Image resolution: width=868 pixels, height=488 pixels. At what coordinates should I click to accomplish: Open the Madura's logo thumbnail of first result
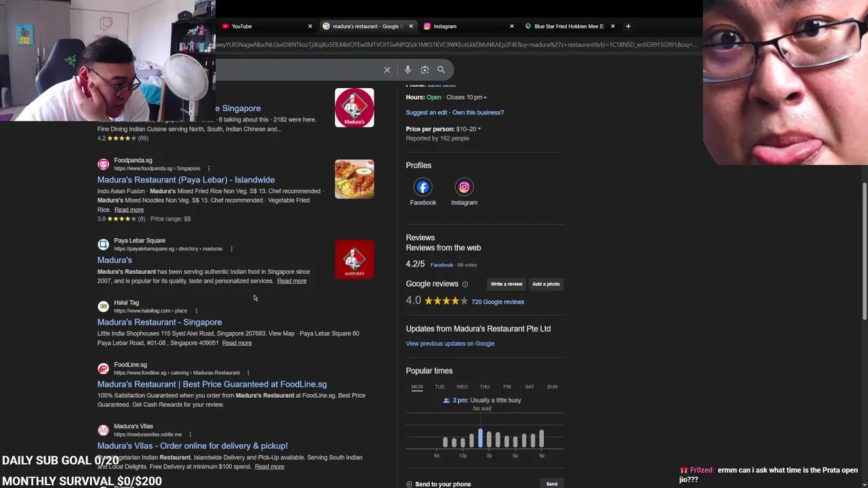click(354, 108)
